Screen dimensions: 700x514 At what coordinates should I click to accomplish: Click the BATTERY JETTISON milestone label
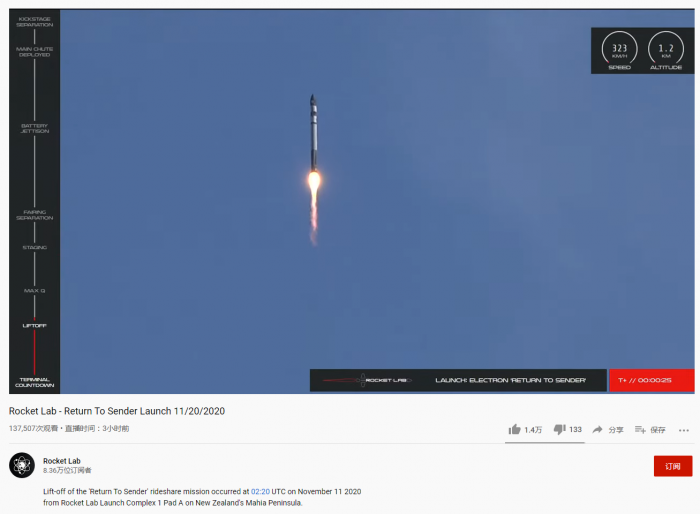click(x=34, y=129)
